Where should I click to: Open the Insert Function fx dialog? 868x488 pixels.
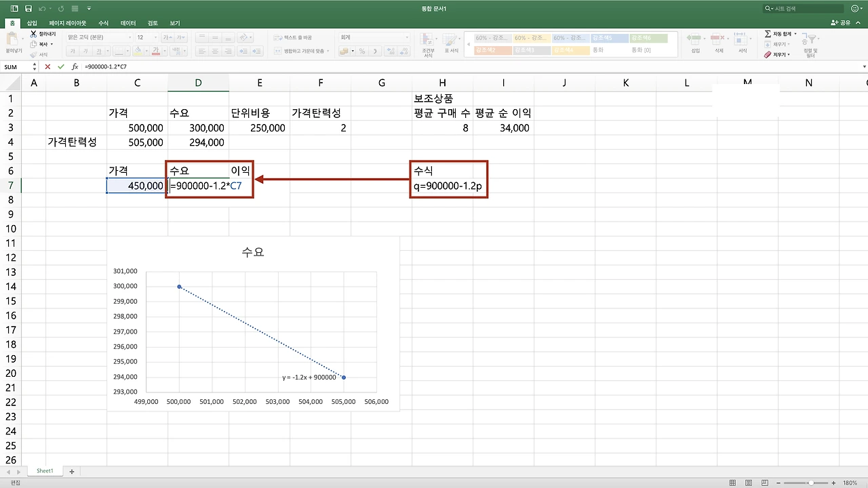(75, 67)
